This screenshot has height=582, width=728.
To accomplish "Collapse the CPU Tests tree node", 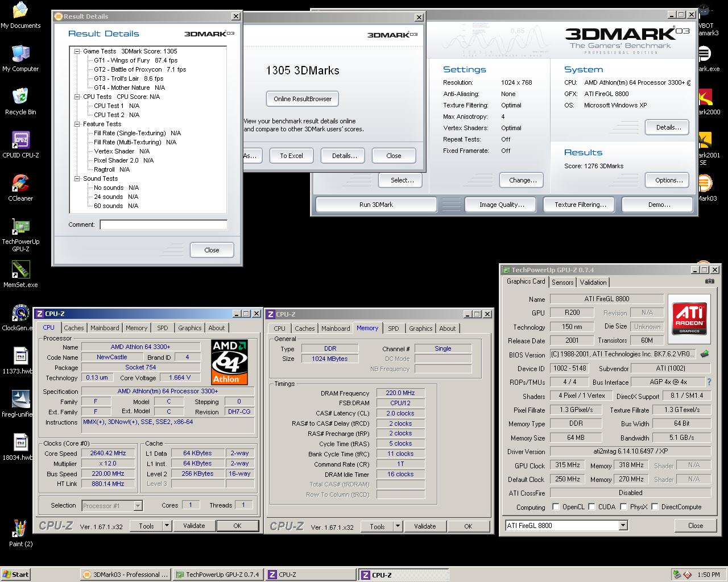I will 77,97.
